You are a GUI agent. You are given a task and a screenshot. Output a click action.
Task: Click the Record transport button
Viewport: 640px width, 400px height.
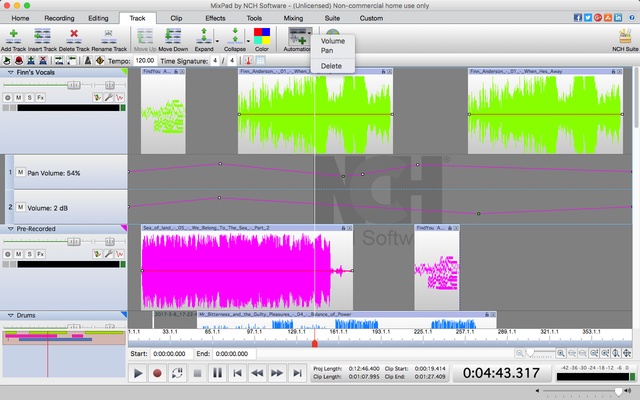pos(157,373)
